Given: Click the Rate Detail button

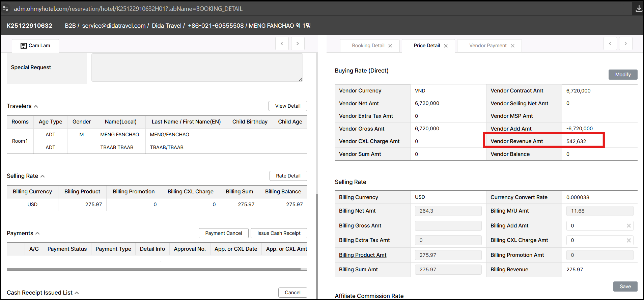Looking at the screenshot, I should 288,176.
